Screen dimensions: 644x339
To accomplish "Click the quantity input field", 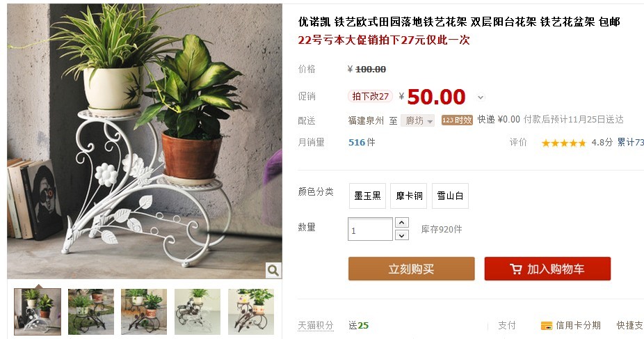I will coord(370,229).
